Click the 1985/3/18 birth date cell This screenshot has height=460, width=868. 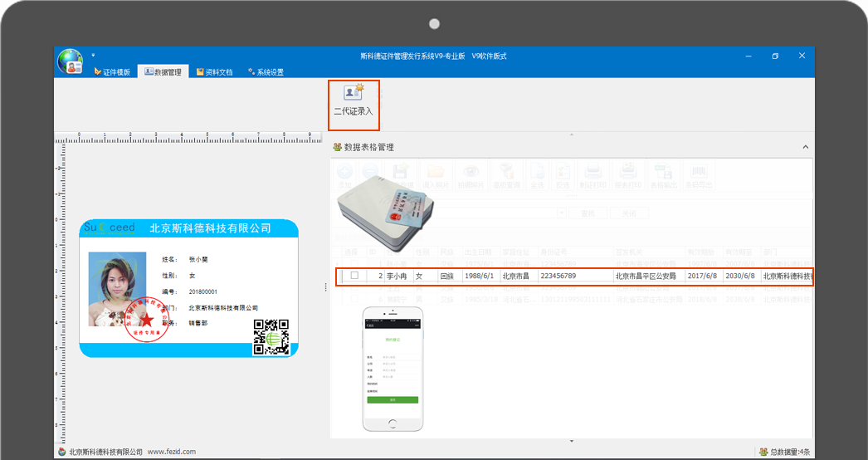(481, 299)
